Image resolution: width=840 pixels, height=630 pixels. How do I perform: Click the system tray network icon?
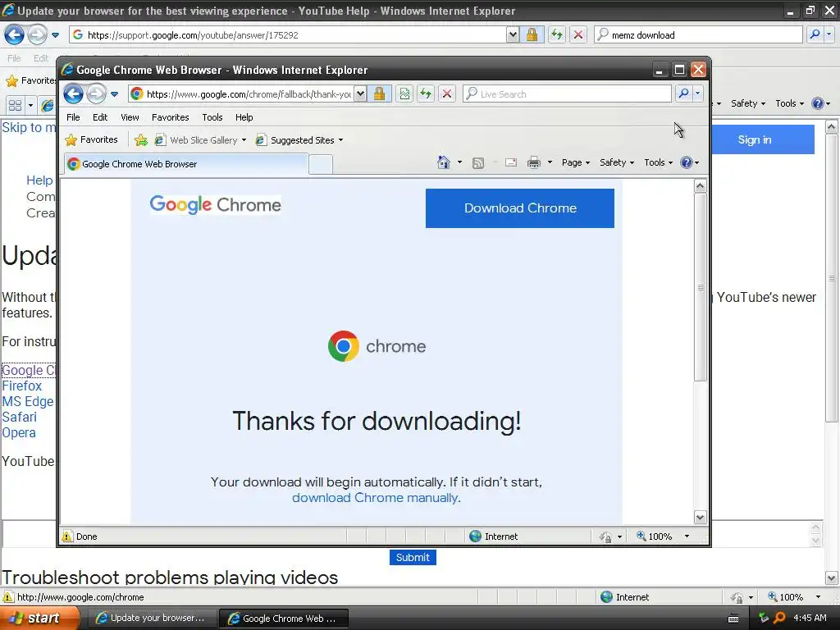click(x=764, y=618)
